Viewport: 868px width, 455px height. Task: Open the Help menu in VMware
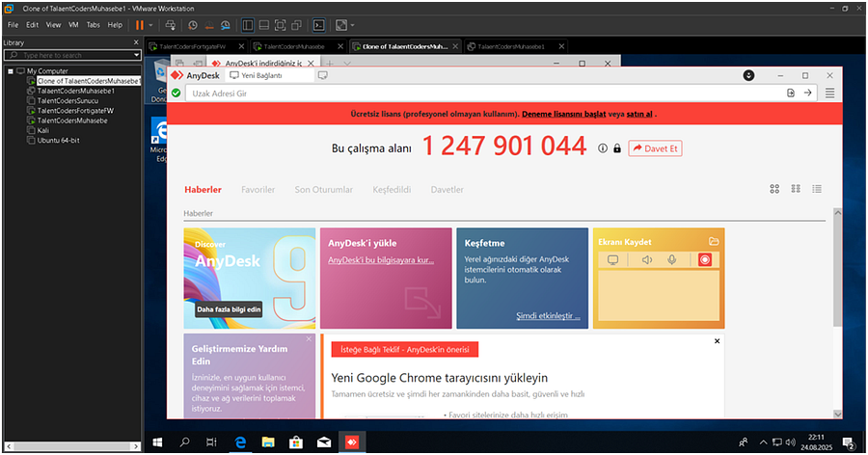coord(115,25)
